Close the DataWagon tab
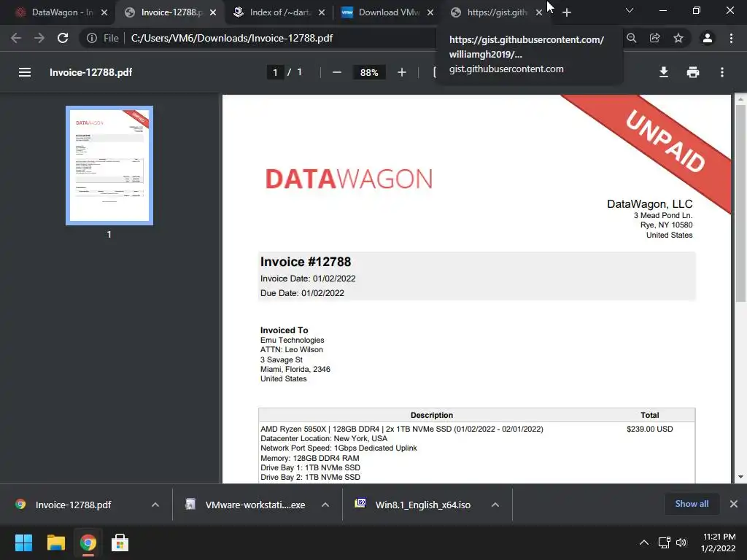 pos(104,12)
